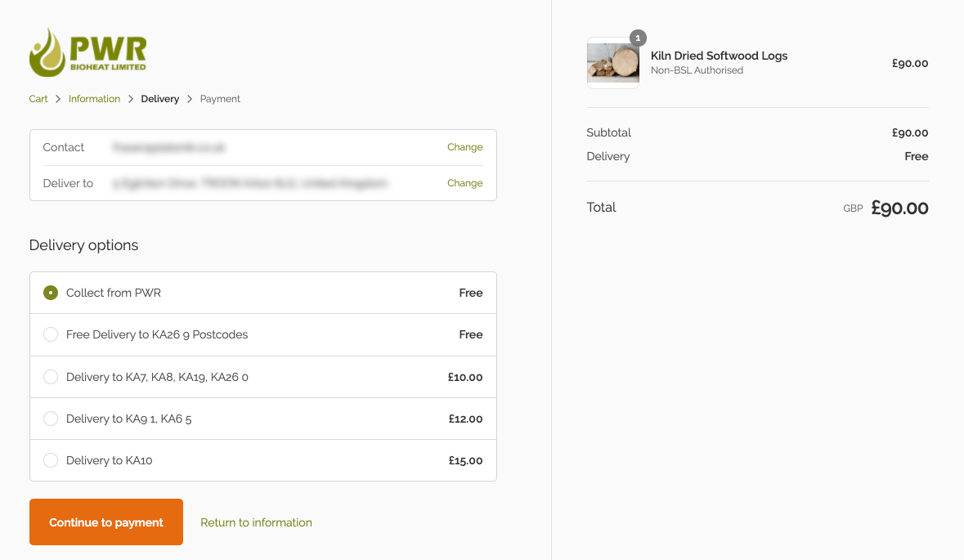964x560 pixels.
Task: Click the Payment breadcrumb label
Action: pyautogui.click(x=219, y=98)
